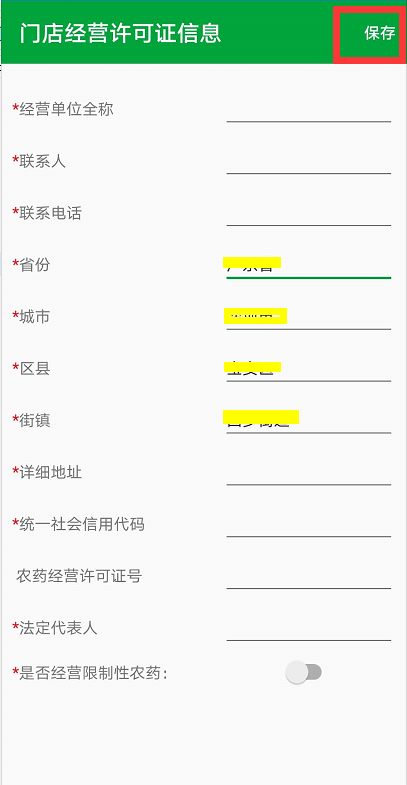The height and width of the screenshot is (785, 407).
Task: Focus the 统一社会信用代码 input field
Action: click(x=308, y=525)
